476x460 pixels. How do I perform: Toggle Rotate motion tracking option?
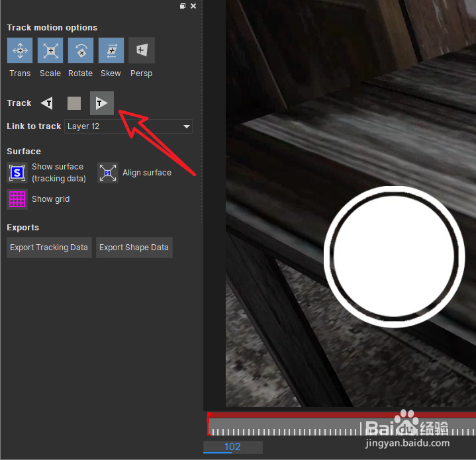click(x=81, y=50)
